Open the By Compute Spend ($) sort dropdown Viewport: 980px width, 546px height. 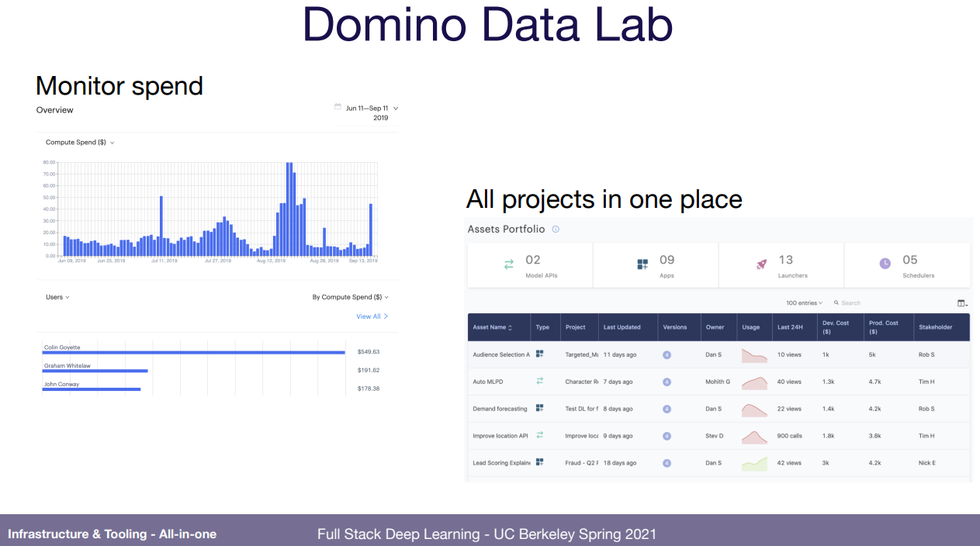[x=351, y=297]
